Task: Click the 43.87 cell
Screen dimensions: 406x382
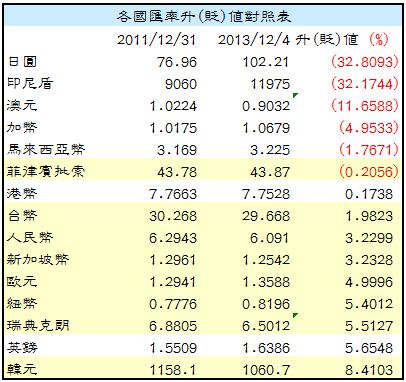Action: pos(270,172)
